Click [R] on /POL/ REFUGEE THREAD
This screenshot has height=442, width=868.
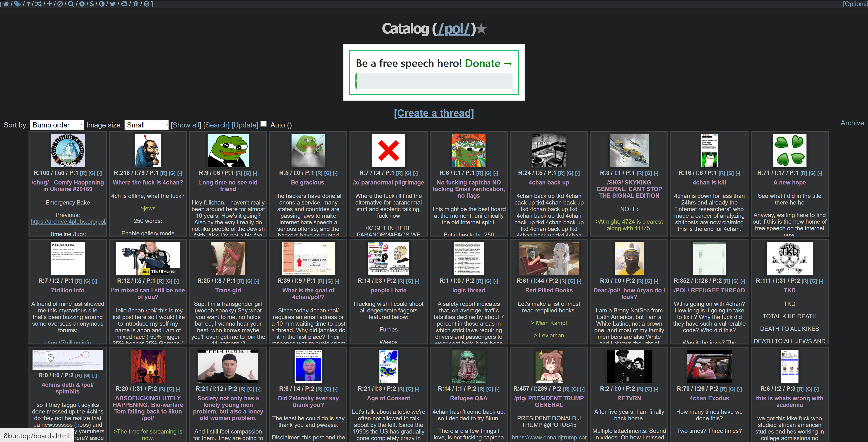click(x=727, y=281)
